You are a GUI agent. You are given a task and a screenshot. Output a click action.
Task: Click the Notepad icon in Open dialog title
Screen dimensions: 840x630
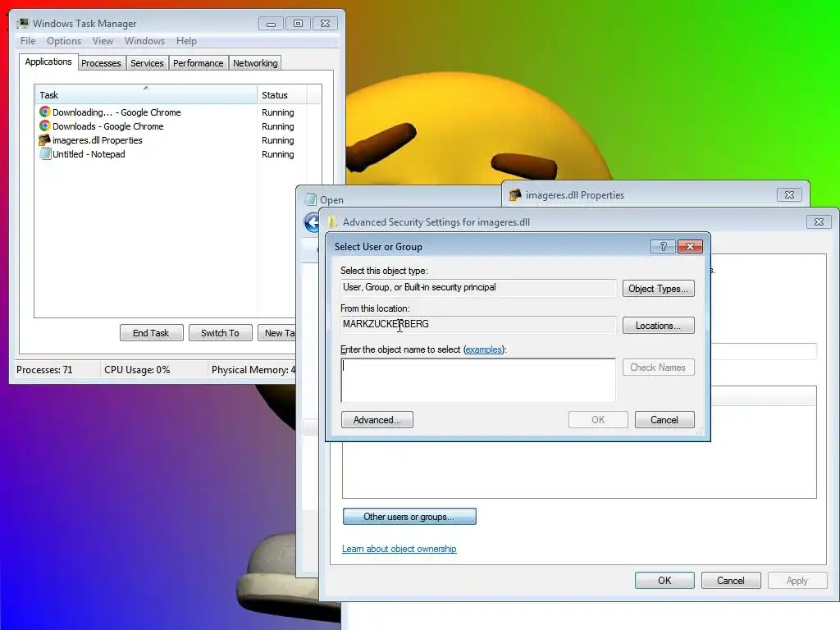click(x=311, y=199)
